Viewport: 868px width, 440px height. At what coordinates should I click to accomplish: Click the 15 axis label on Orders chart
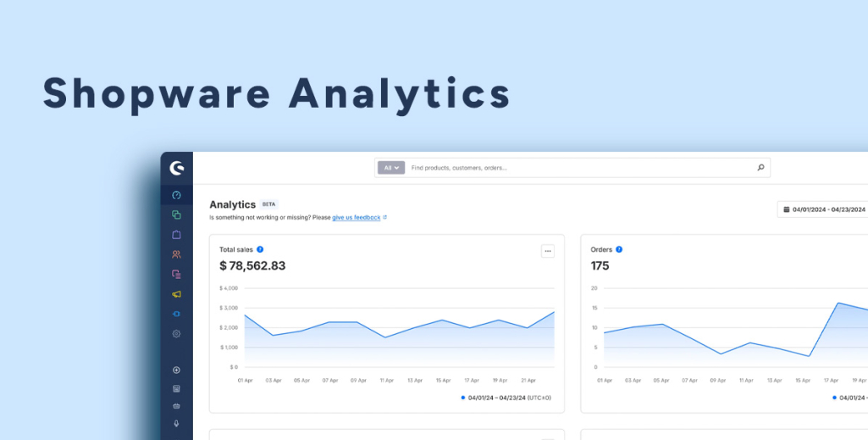tap(594, 308)
